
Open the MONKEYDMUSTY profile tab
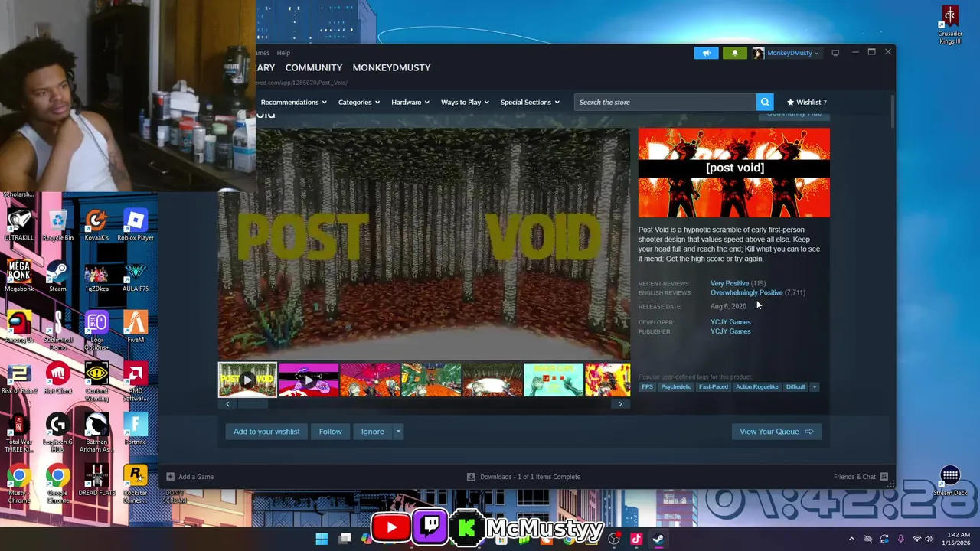pos(391,67)
